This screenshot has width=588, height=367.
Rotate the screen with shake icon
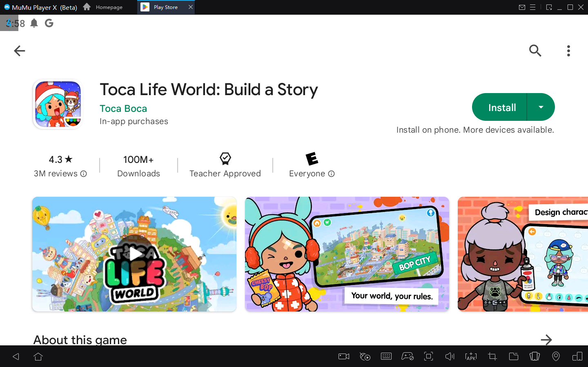pyautogui.click(x=535, y=356)
